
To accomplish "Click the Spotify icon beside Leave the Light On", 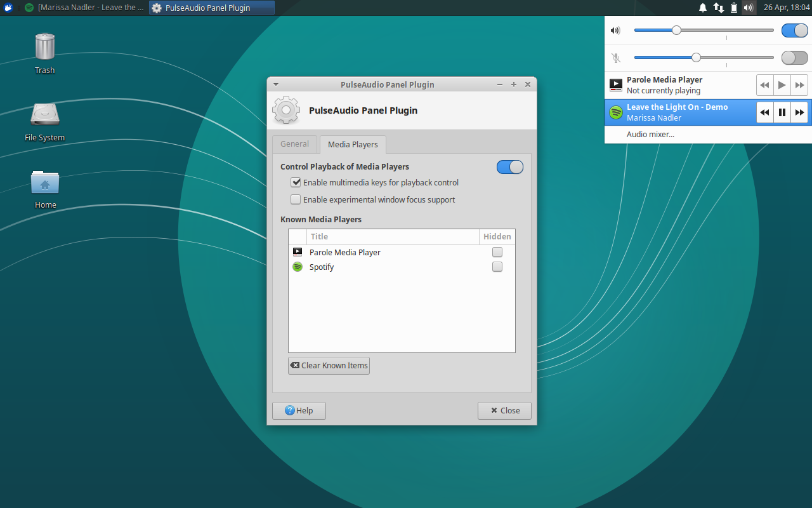I will pyautogui.click(x=615, y=112).
